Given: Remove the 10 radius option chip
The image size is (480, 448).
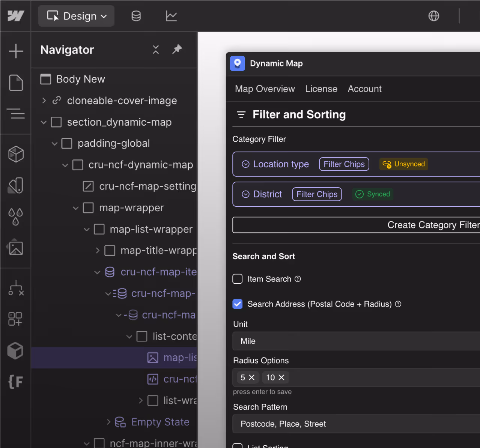Looking at the screenshot, I should point(281,377).
